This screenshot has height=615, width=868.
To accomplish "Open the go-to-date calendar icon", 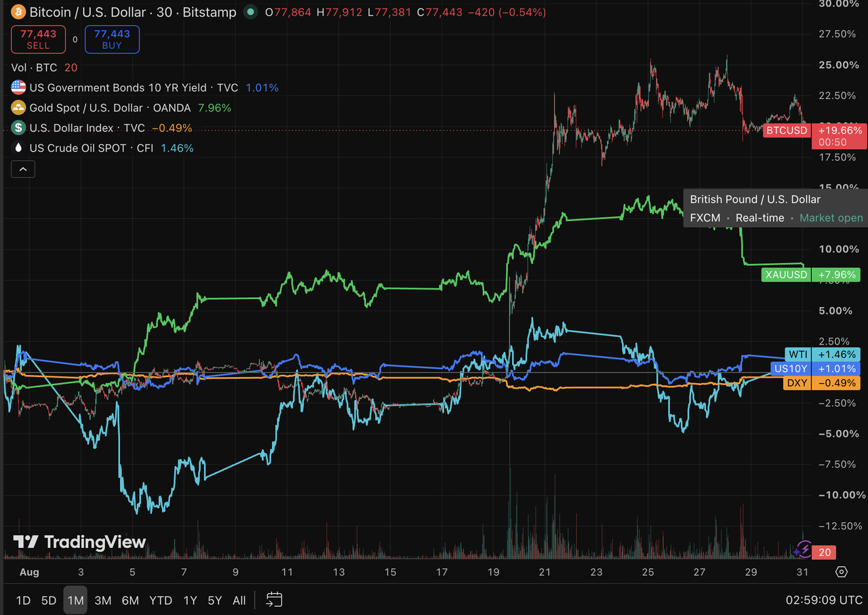I will click(x=274, y=599).
